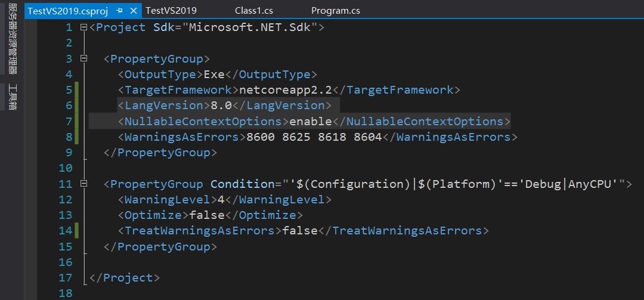Pin the TestVS2019.csproj tab
This screenshot has height=300, width=644.
[120, 11]
